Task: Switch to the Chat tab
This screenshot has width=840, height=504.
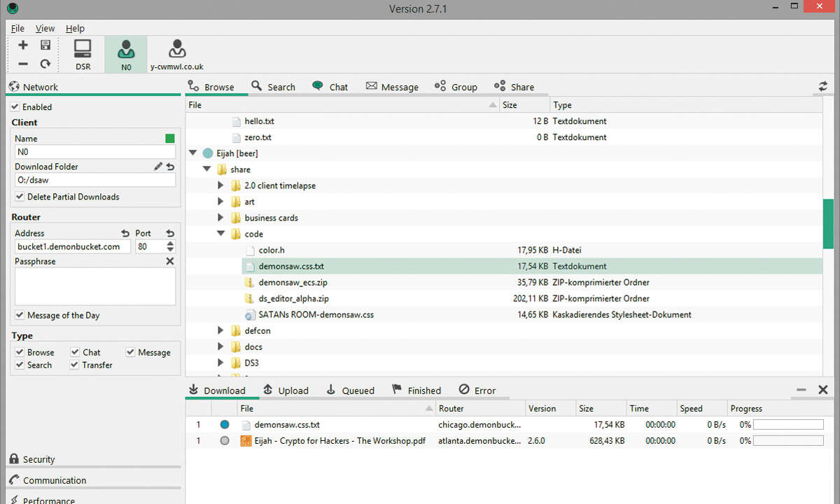Action: coord(330,87)
